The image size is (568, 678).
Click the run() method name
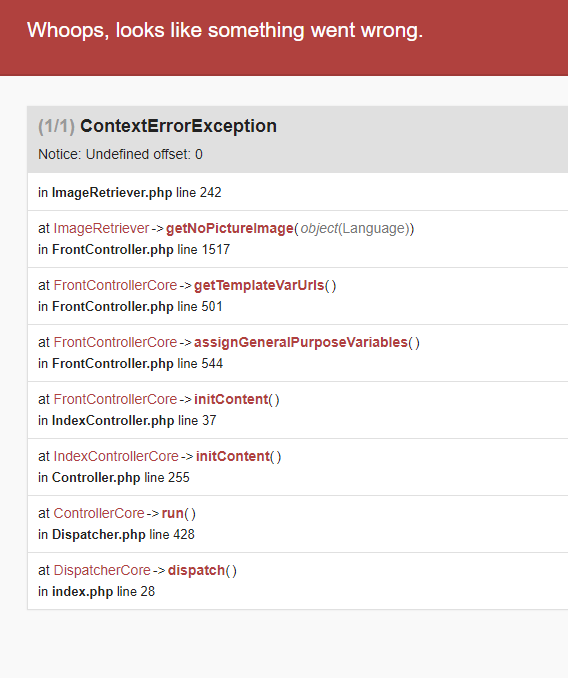172,514
